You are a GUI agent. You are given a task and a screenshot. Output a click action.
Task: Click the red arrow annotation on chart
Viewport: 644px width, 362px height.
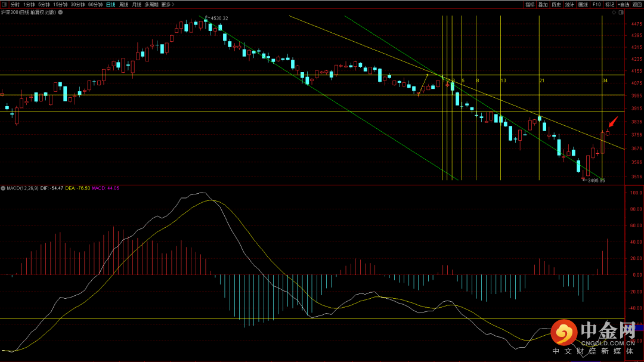(613, 123)
